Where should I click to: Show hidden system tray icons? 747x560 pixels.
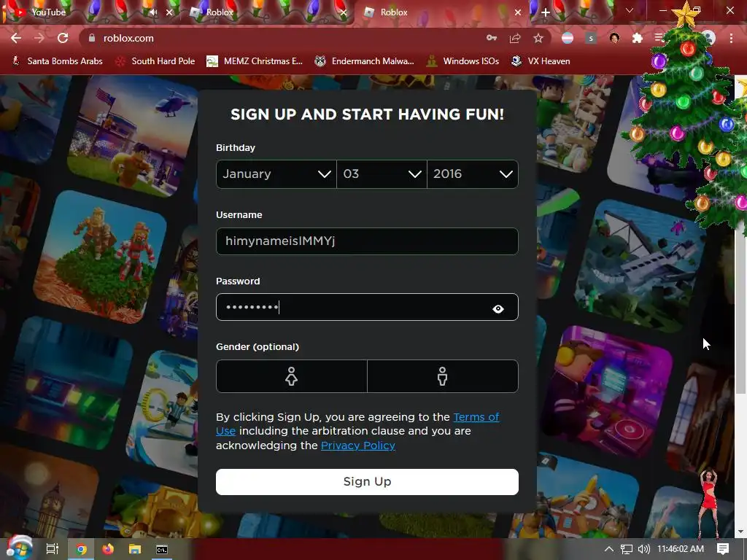tap(609, 549)
